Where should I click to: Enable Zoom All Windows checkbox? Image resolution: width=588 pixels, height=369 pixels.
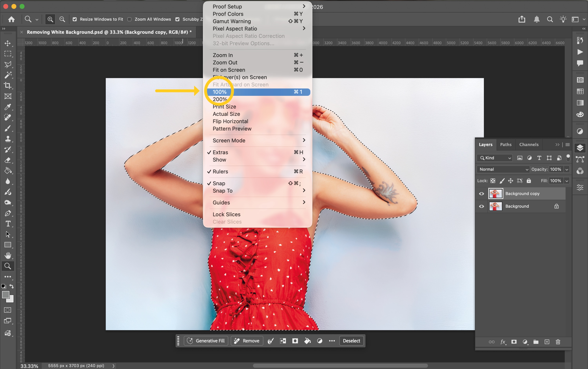click(130, 19)
